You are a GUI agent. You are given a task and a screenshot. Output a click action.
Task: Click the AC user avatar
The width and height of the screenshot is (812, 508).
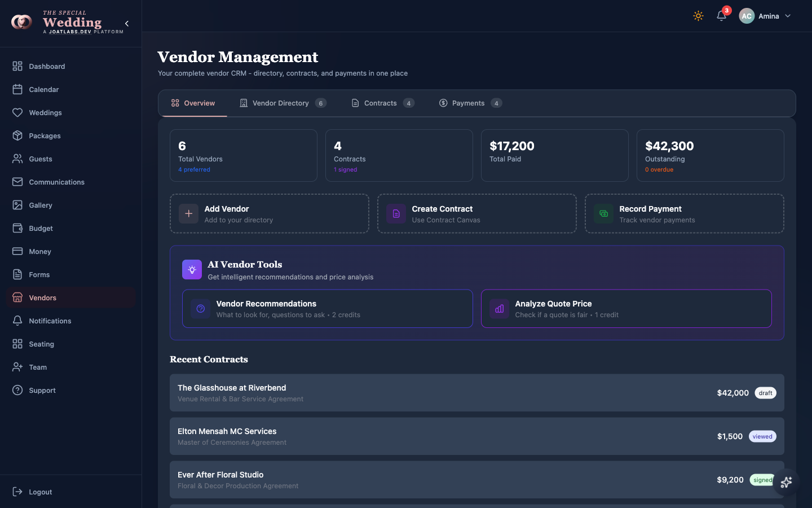(x=747, y=16)
